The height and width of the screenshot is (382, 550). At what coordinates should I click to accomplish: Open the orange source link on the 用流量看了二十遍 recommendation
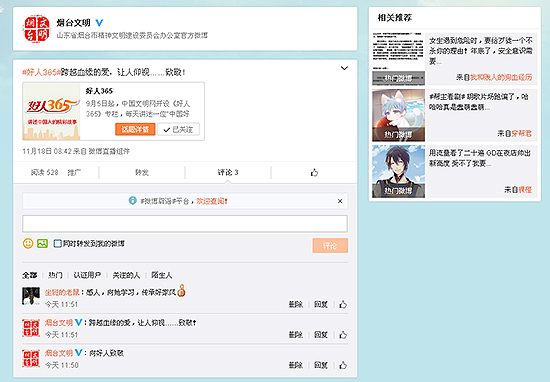tap(525, 189)
